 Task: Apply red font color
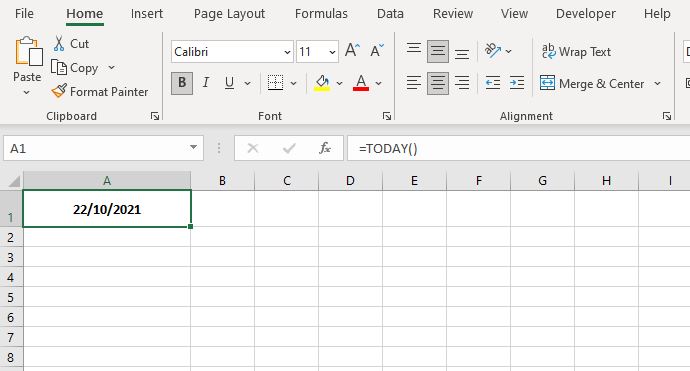361,83
